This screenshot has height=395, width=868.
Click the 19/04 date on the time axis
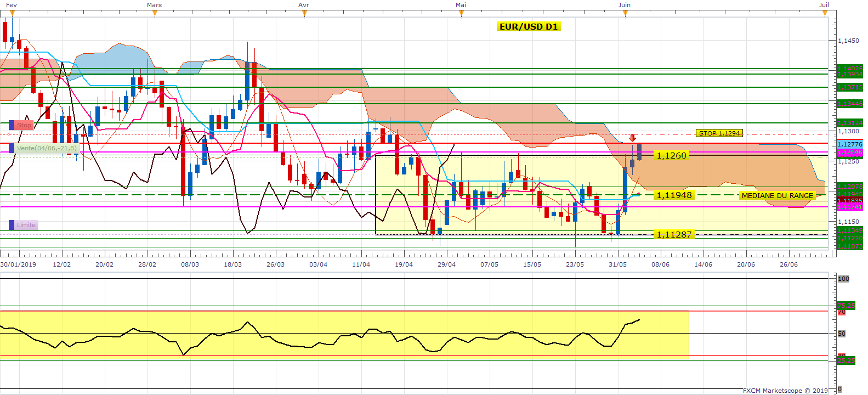click(x=404, y=264)
